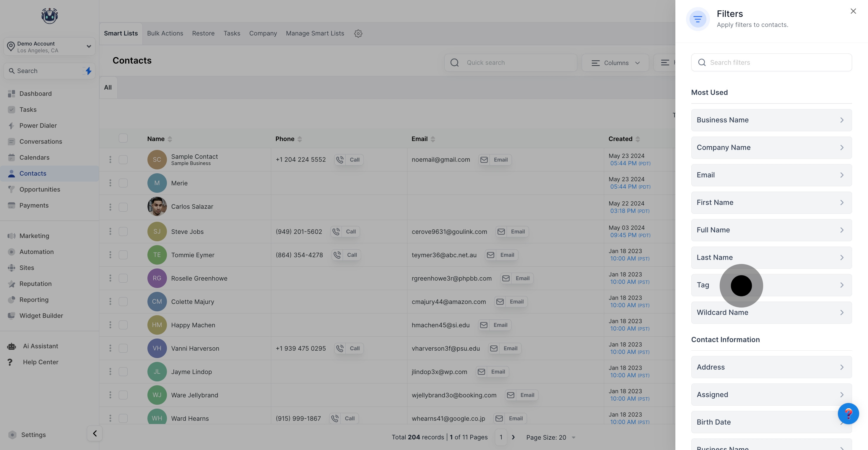
Task: Click the lightning bolt icon in the sidebar search
Action: [88, 71]
